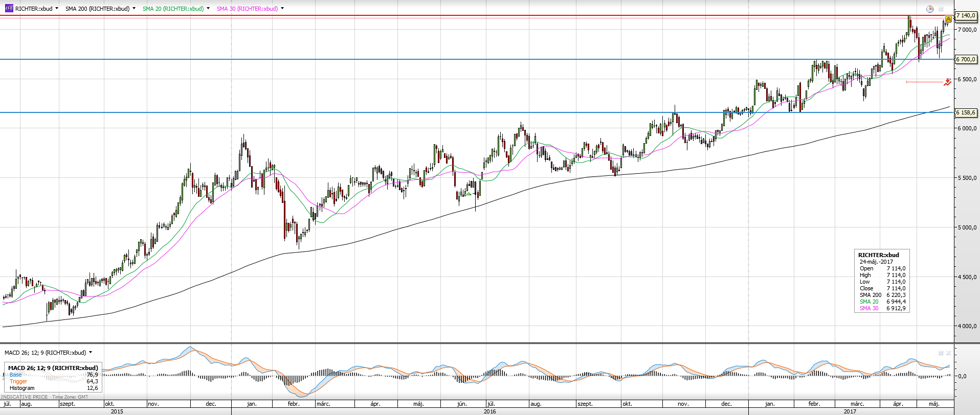The image size is (980, 415).
Task: Select the 6 700,0 price level label
Action: [966, 59]
